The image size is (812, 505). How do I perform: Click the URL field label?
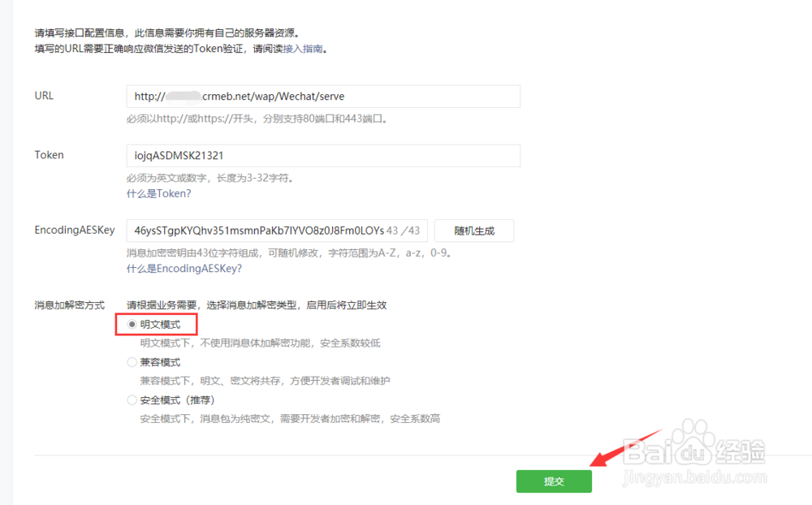click(44, 95)
